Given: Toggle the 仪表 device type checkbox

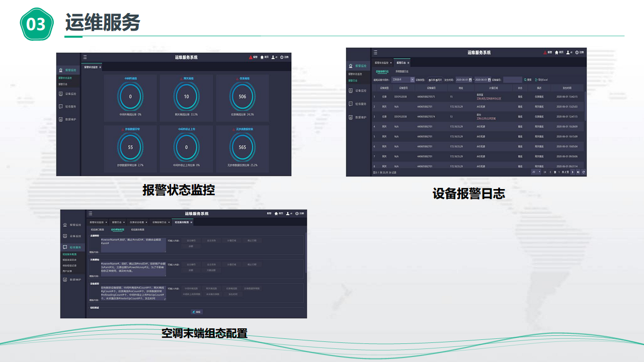Looking at the screenshot, I should coord(430,79).
